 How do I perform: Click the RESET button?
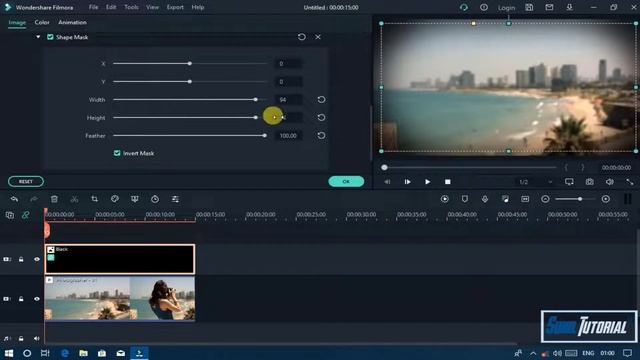tap(26, 181)
